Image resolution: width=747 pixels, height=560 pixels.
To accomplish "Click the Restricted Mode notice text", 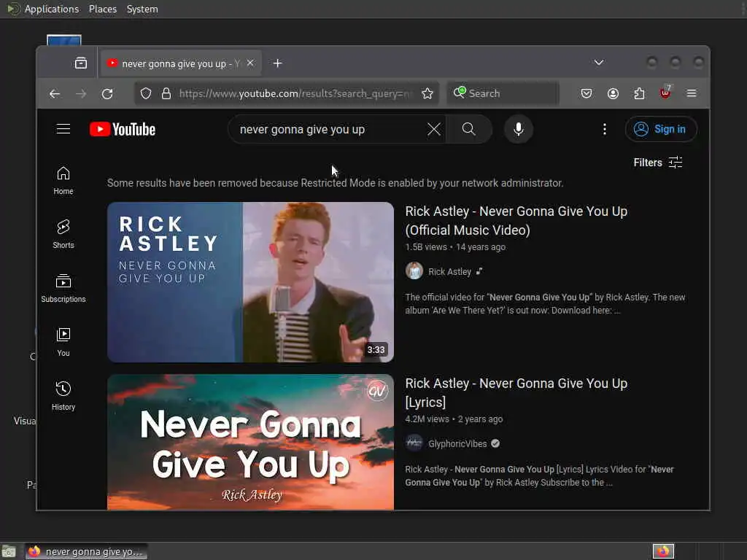I will point(335,183).
